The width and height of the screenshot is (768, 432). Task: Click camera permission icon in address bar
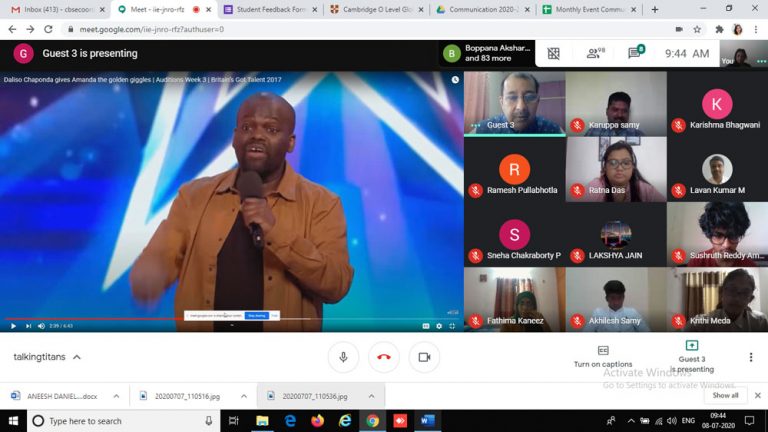(x=679, y=29)
